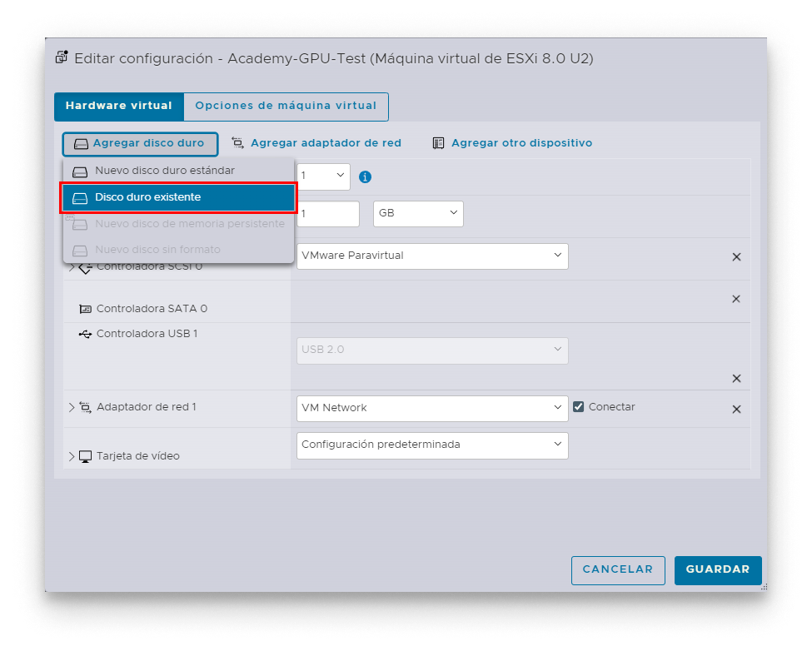Toggle the Conectar checkbox
Viewport: 812px width, 646px height.
579,407
